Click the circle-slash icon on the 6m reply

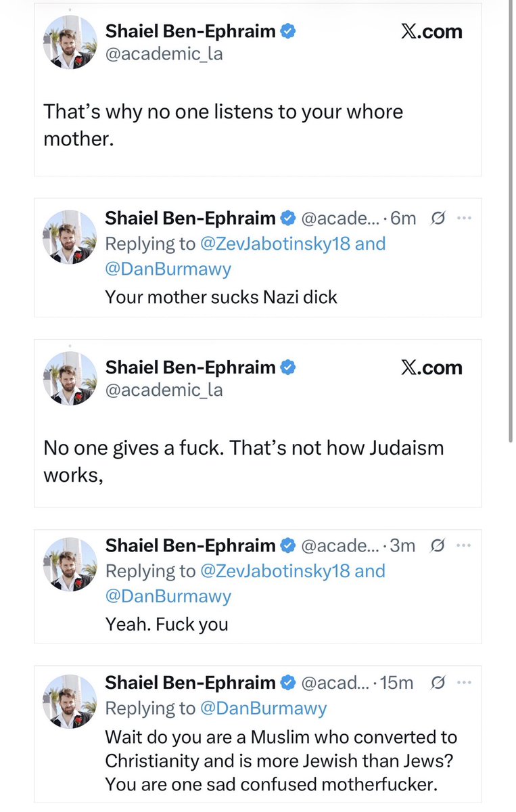438,219
